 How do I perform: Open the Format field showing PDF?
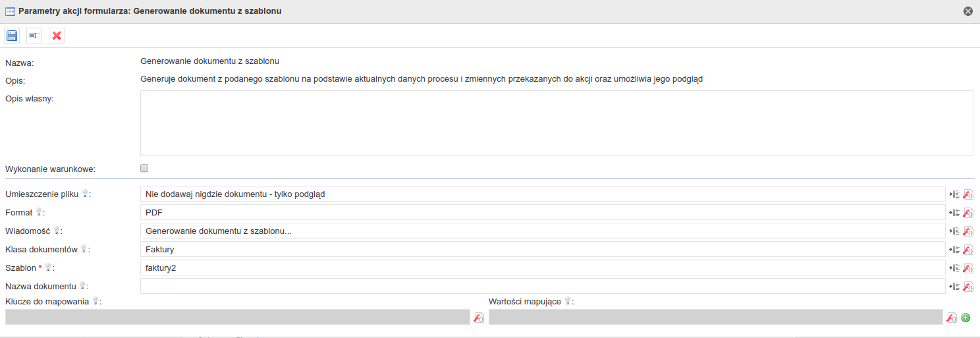tap(542, 213)
